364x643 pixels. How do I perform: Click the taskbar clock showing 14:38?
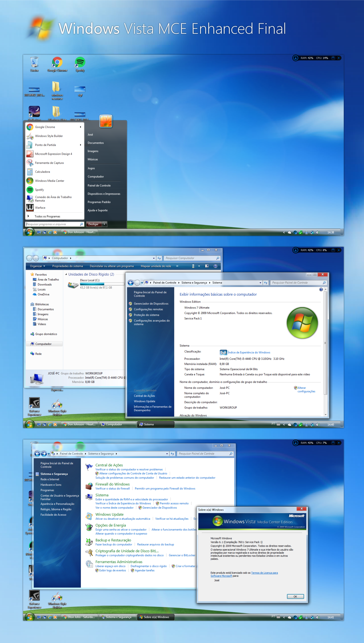331,232
